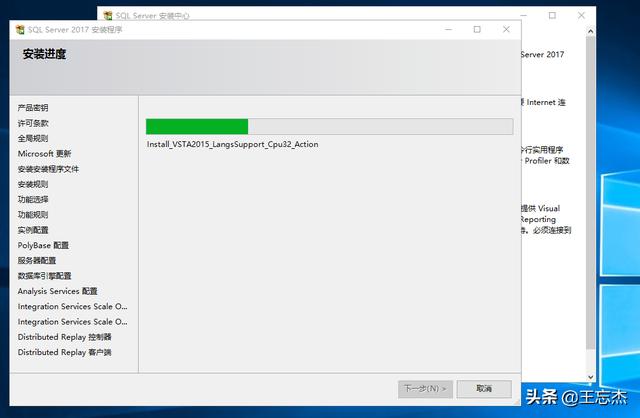
Task: Select the 实例配置 step
Action: (33, 230)
